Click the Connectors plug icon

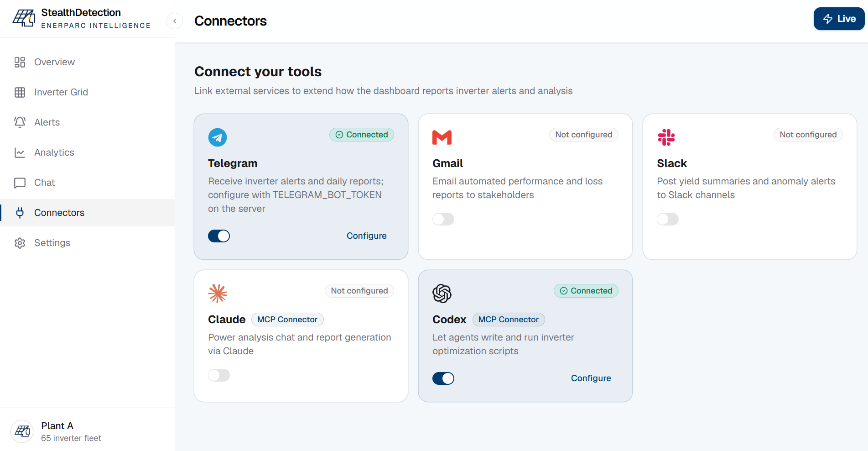pos(20,213)
